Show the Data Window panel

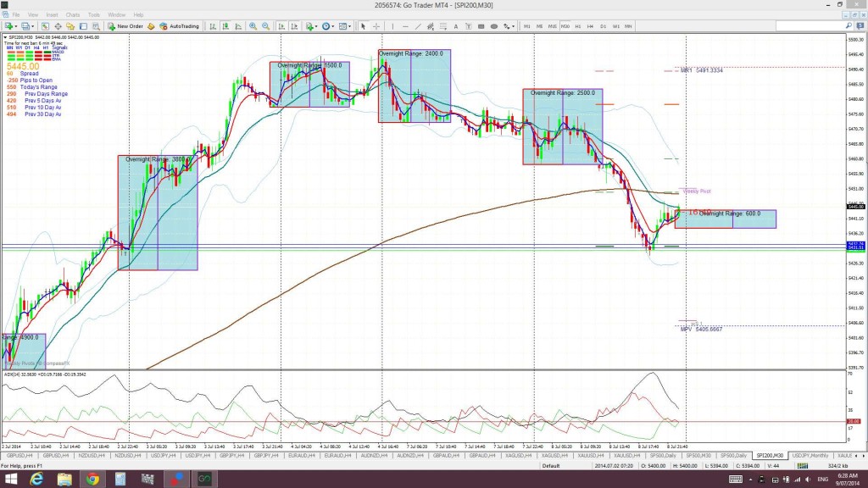pos(58,26)
